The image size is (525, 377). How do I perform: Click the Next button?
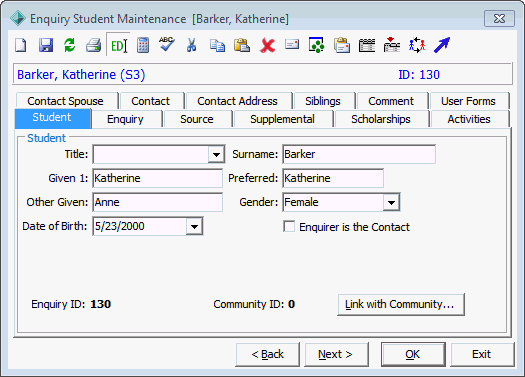point(336,354)
